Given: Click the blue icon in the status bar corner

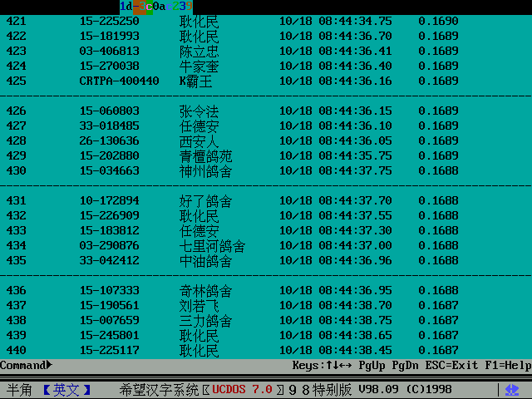Looking at the screenshot, I should pos(513,390).
